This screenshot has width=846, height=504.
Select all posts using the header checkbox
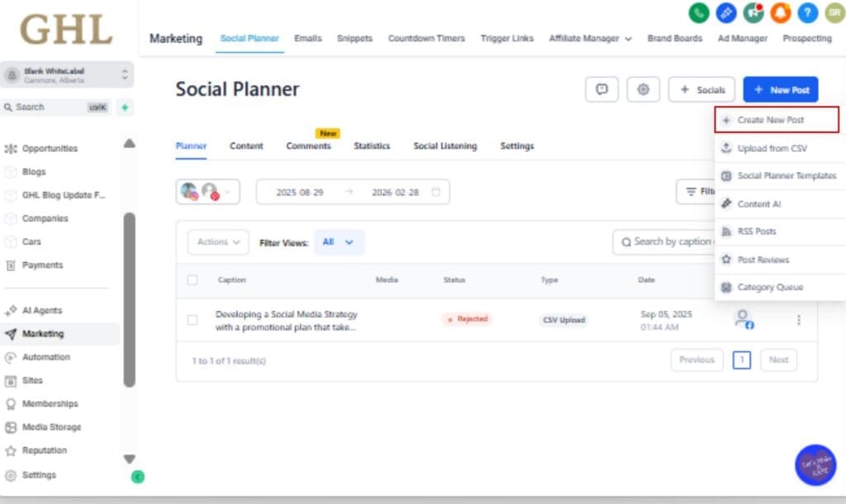click(192, 280)
